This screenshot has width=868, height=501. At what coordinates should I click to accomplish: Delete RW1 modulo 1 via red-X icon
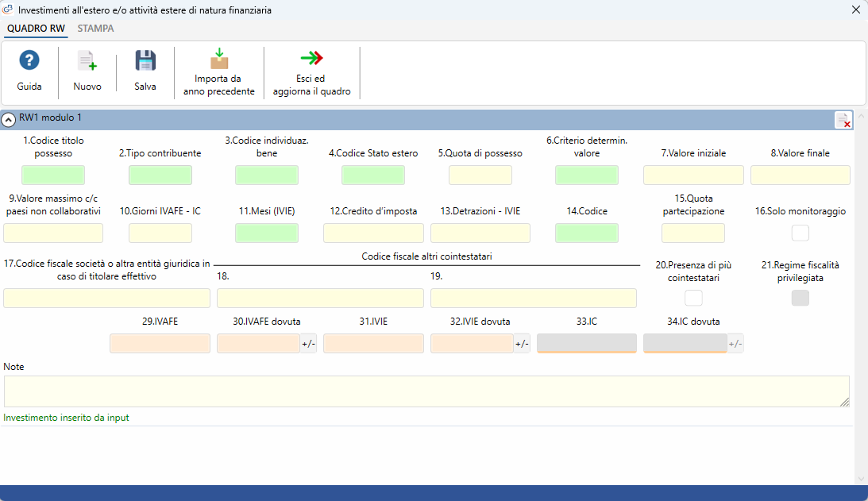843,120
